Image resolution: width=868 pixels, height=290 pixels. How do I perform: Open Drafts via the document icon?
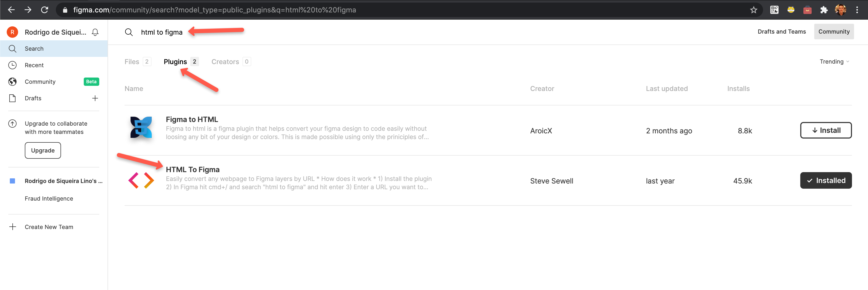point(12,98)
